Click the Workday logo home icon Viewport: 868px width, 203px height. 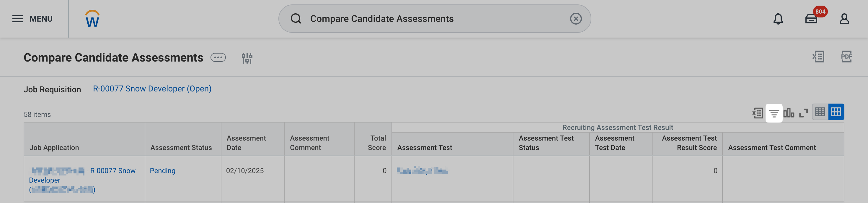click(x=92, y=19)
